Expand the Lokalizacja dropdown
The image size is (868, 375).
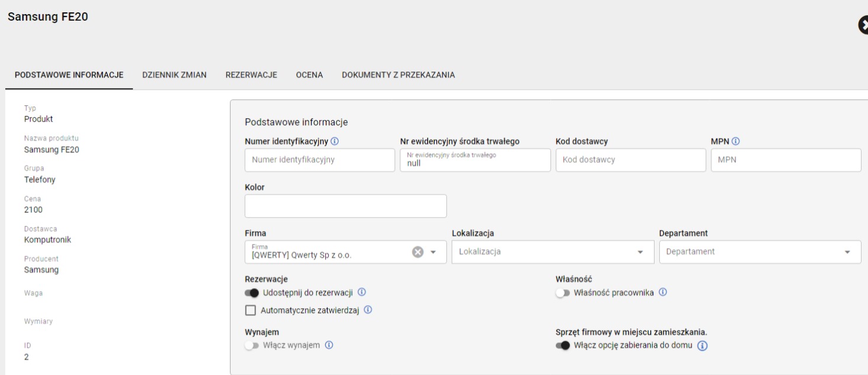(640, 252)
